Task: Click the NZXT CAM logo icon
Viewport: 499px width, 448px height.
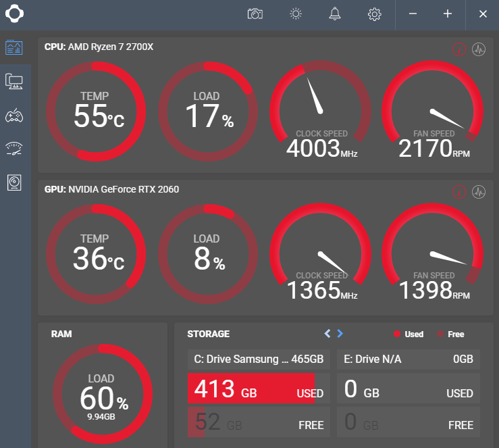Action: click(14, 14)
